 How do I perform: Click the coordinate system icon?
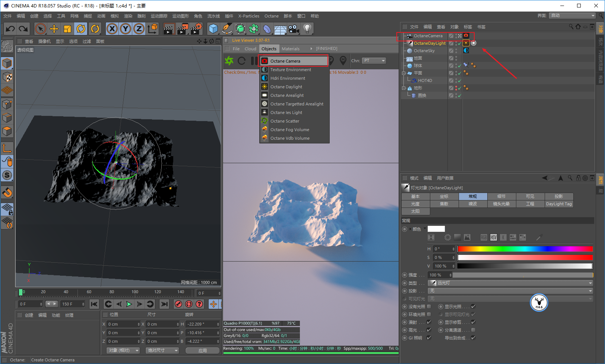click(153, 29)
